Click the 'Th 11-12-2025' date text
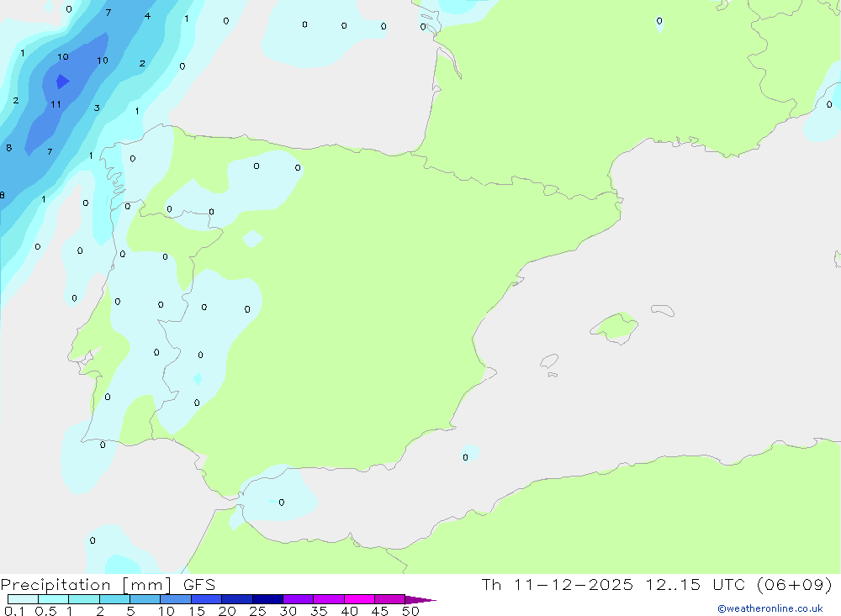Image resolution: width=841 pixels, height=616 pixels. 558,584
